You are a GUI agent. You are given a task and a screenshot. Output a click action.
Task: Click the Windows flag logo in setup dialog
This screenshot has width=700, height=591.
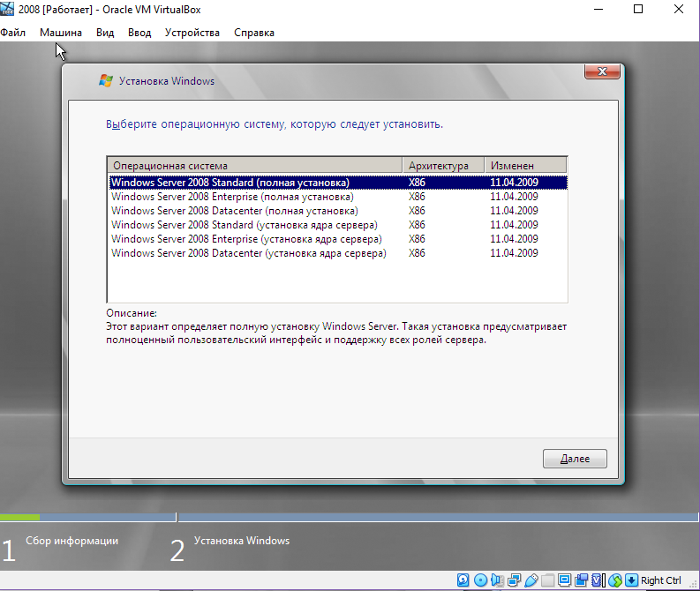pyautogui.click(x=106, y=81)
